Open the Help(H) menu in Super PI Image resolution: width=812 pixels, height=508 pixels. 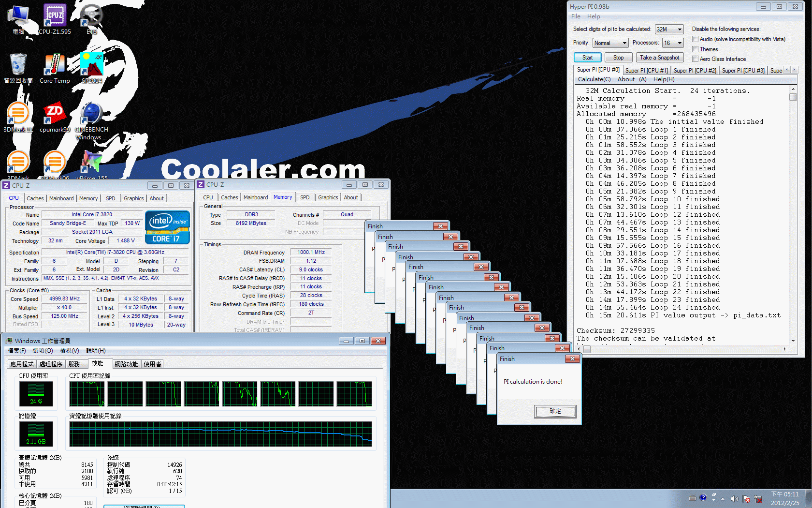tap(664, 79)
